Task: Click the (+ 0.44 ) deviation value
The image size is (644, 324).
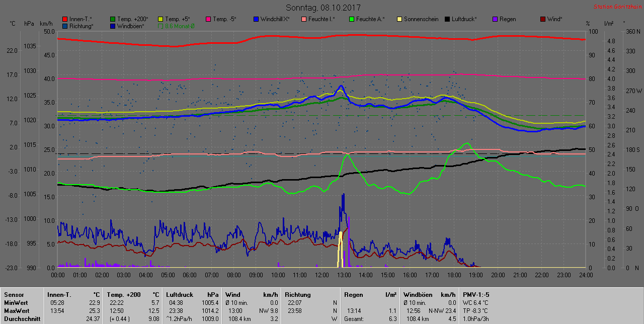Action: click(x=119, y=318)
